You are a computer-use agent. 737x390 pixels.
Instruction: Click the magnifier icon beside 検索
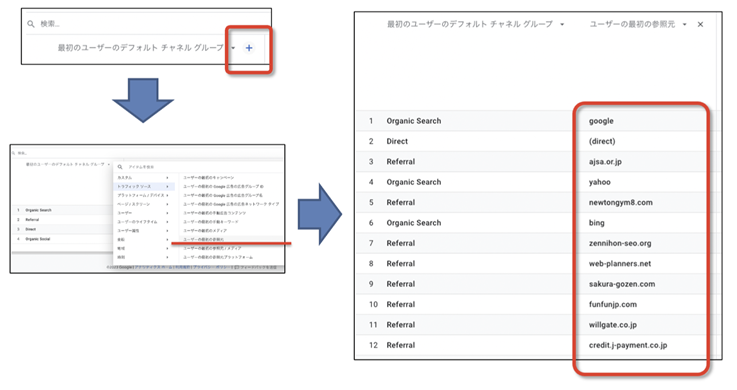point(31,24)
